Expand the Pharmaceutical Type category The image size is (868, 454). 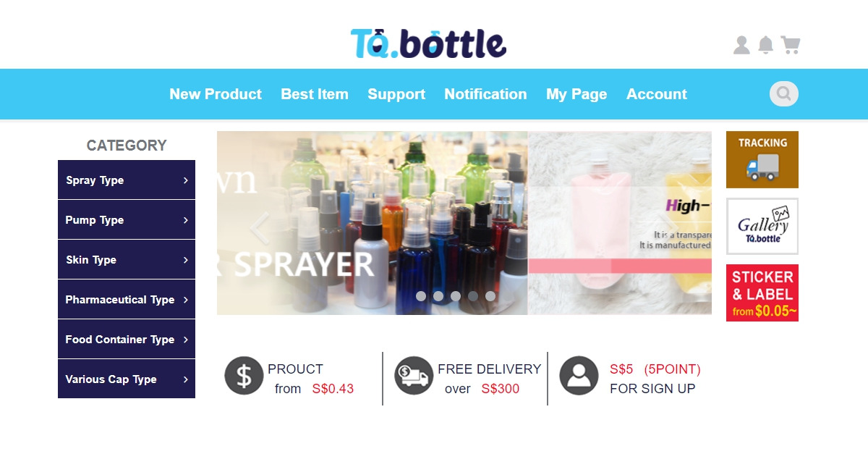[127, 299]
